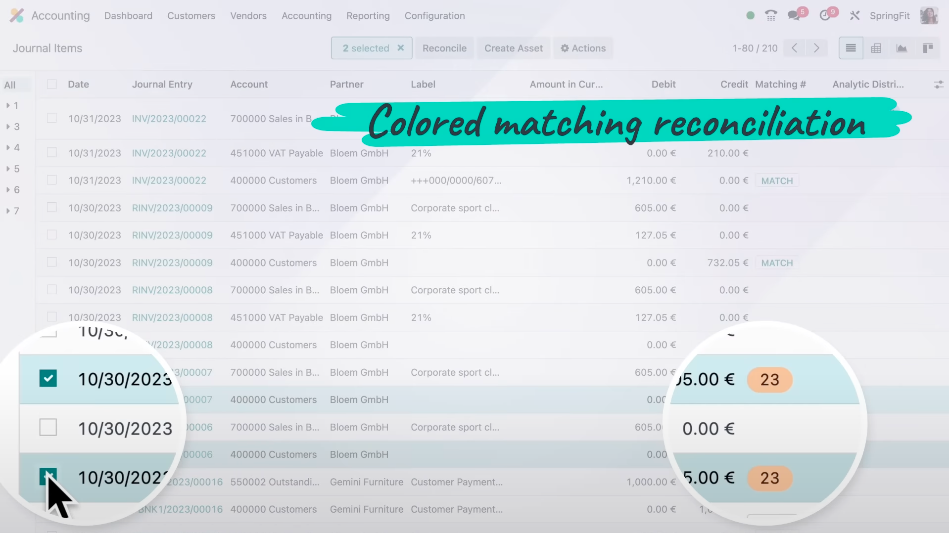This screenshot has height=533, width=949.
Task: Click upper orange 23 matching badge
Action: click(x=769, y=379)
